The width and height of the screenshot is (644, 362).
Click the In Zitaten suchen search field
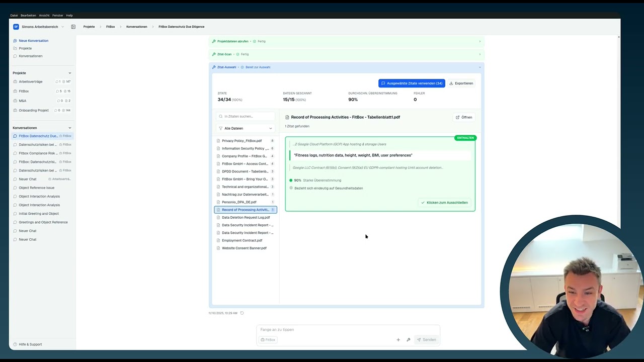(x=248, y=116)
